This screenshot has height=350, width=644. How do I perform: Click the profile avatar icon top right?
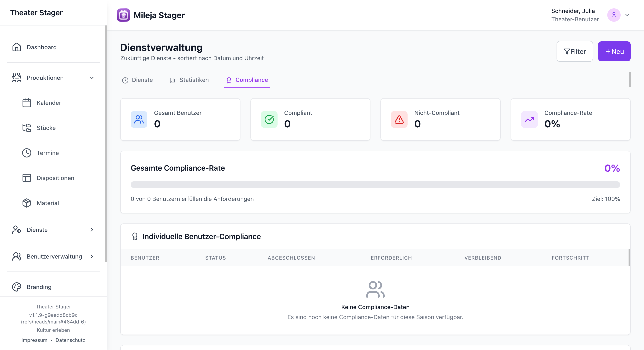(614, 15)
